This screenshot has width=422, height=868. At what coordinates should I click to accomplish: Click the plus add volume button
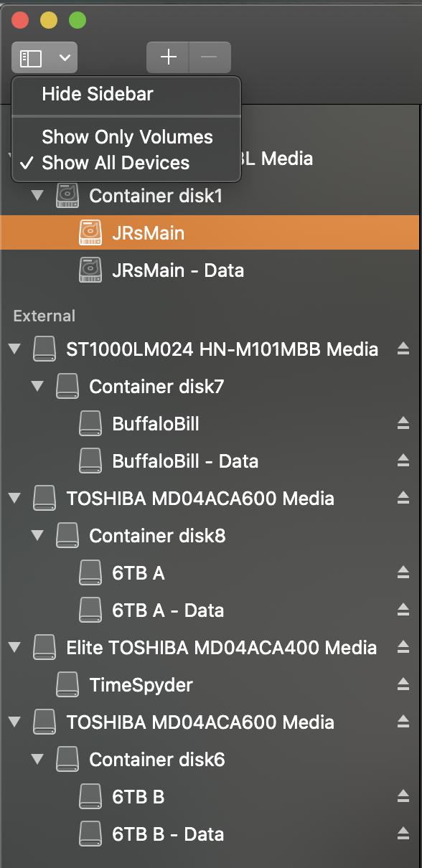tap(168, 57)
